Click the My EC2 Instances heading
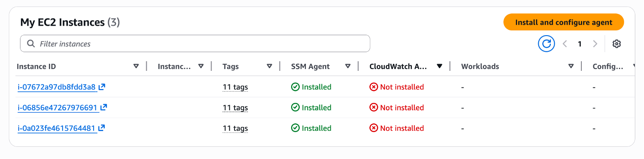Viewport: 644px width, 159px height. click(x=70, y=22)
